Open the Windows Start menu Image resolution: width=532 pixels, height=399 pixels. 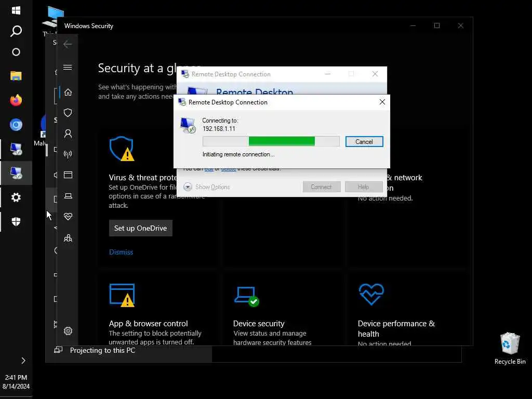[x=16, y=10]
